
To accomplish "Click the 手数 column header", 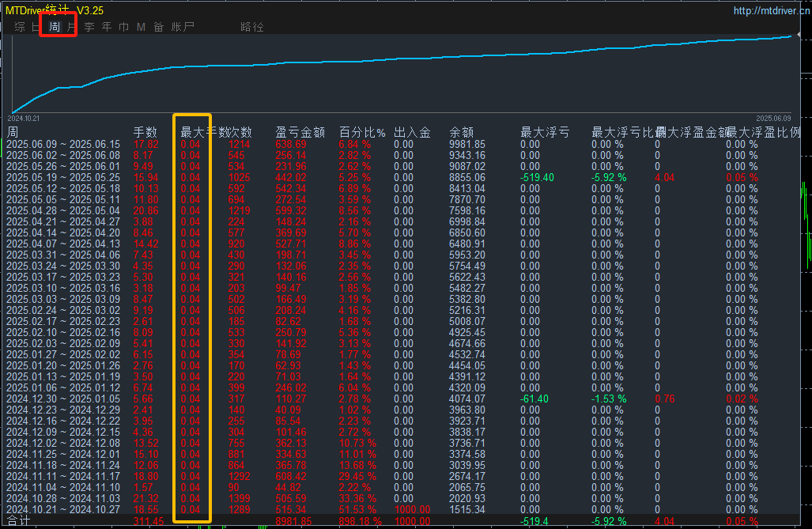I will pyautogui.click(x=145, y=133).
